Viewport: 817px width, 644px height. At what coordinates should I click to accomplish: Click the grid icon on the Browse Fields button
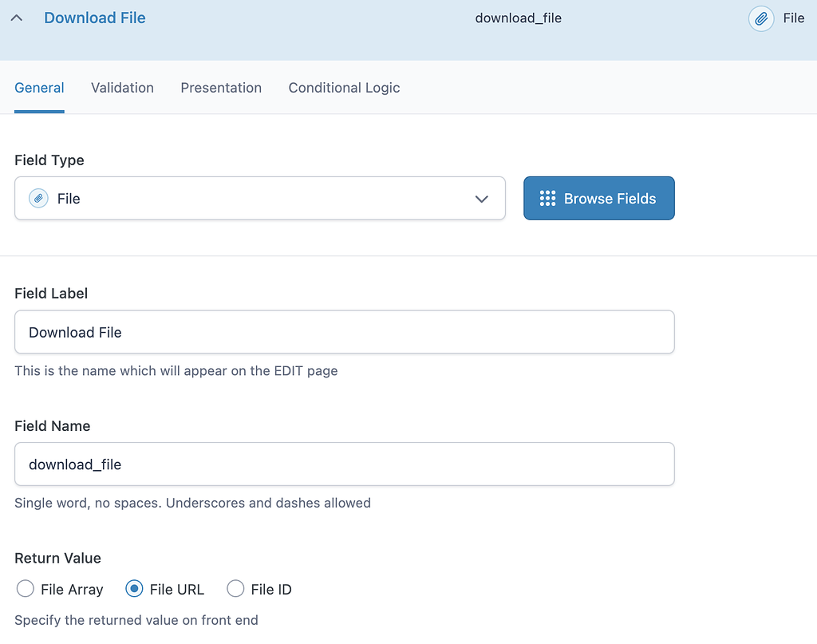click(x=547, y=198)
